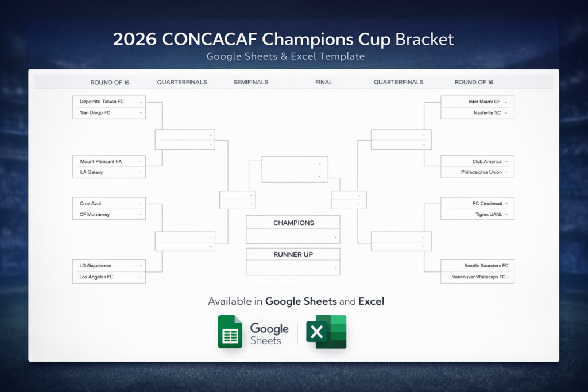
Task: Open the Cruz Azul team dropdown
Action: 141,203
